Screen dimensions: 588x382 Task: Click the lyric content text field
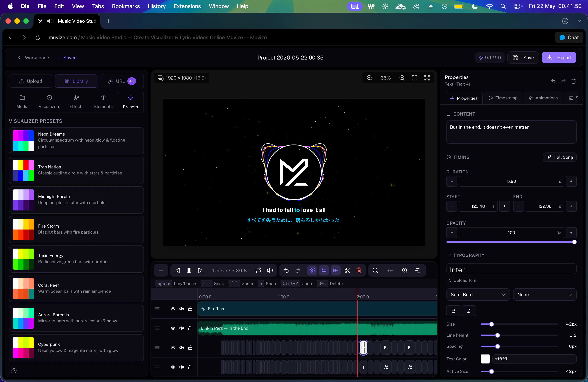pos(511,132)
